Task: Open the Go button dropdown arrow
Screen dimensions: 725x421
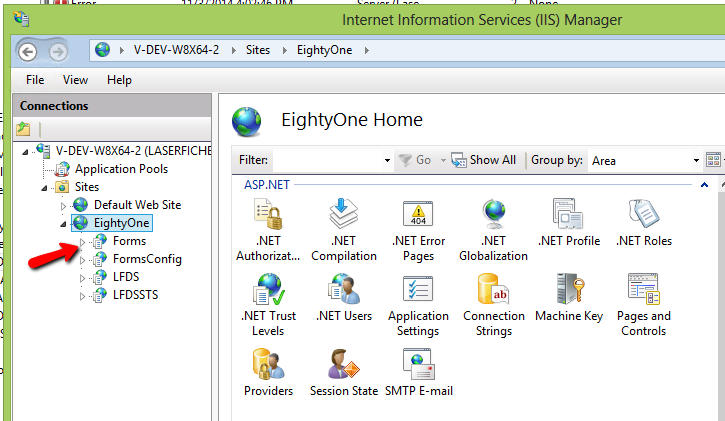Action: pos(443,160)
